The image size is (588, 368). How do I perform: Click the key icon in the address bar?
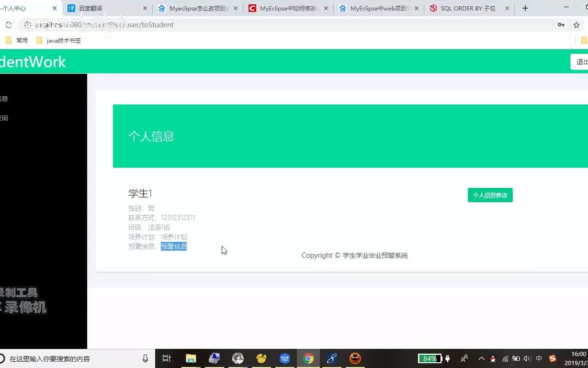point(561,24)
